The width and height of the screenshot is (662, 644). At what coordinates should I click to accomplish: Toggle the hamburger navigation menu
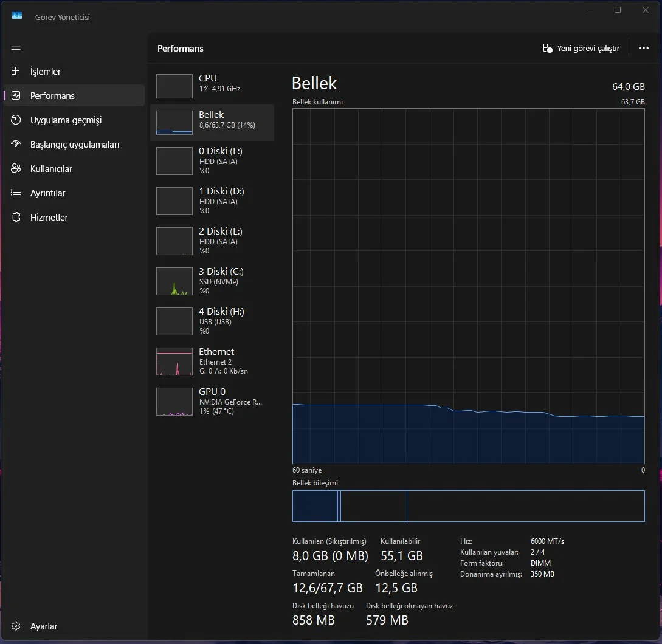coord(16,47)
